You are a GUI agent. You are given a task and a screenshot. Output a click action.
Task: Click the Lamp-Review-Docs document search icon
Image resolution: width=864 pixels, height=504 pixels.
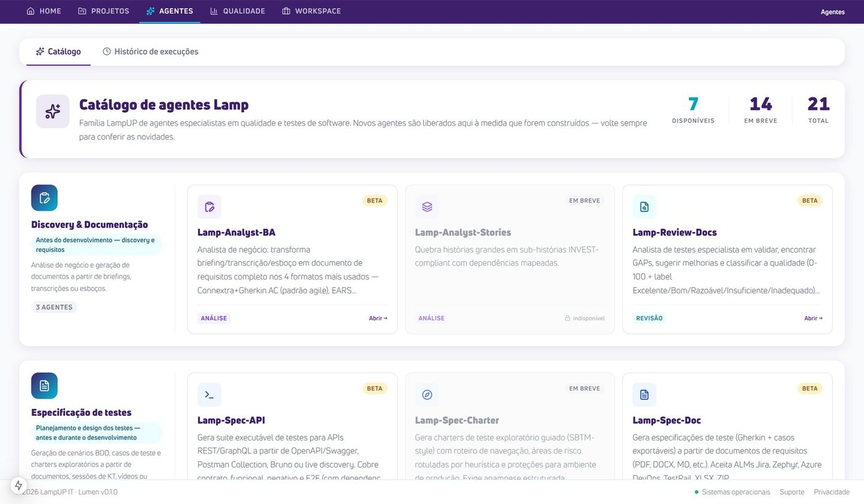(x=644, y=207)
